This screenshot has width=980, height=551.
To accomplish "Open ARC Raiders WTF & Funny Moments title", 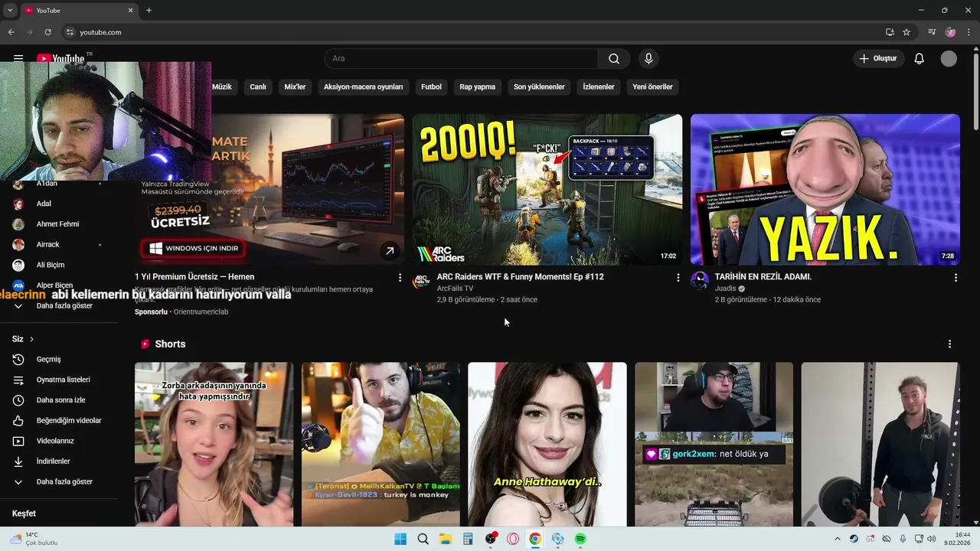I will click(521, 277).
